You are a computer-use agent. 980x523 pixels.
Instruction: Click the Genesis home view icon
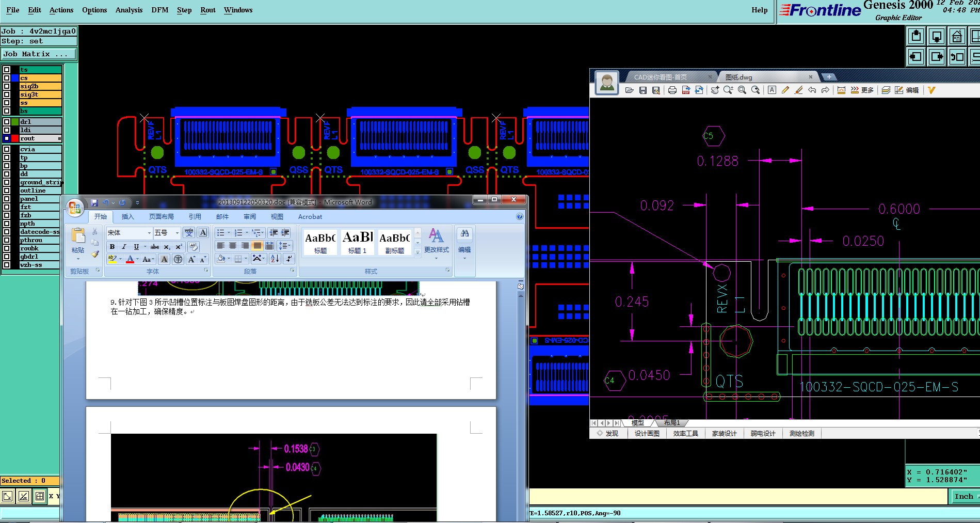957,37
